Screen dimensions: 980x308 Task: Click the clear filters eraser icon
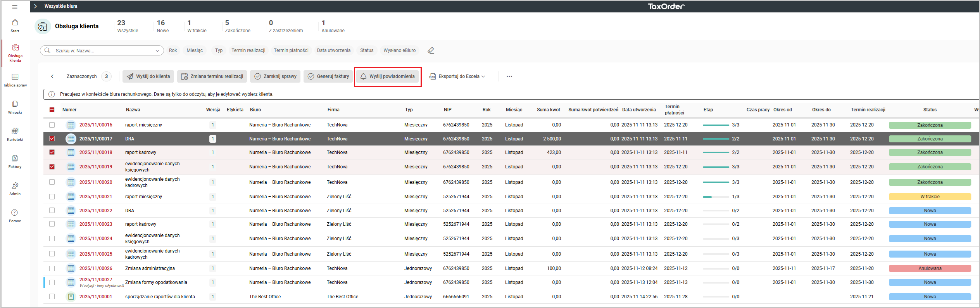pyautogui.click(x=431, y=50)
